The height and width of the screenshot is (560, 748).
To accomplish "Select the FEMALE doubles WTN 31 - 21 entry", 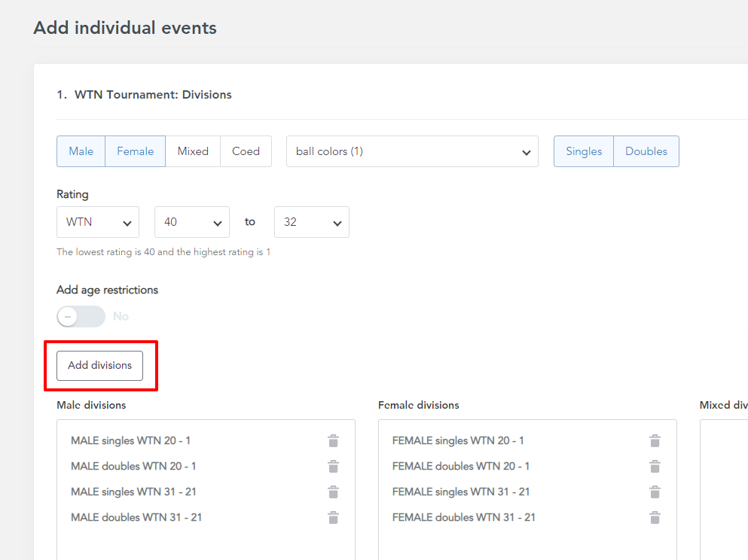I will point(464,518).
